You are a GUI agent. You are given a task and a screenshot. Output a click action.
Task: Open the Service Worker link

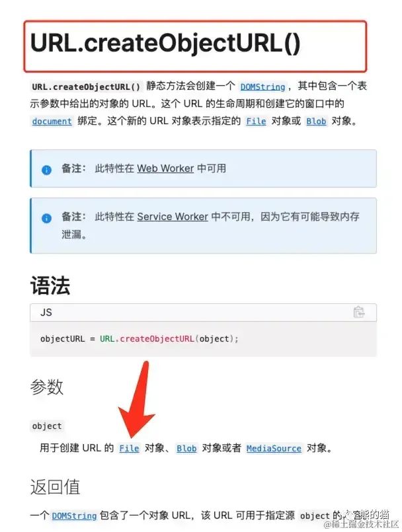pyautogui.click(x=173, y=217)
